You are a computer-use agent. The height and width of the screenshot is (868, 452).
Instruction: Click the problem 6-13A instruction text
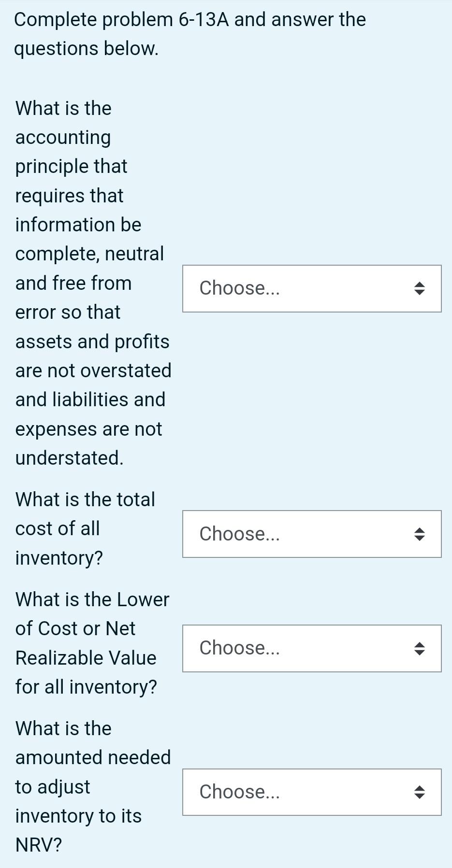(189, 34)
